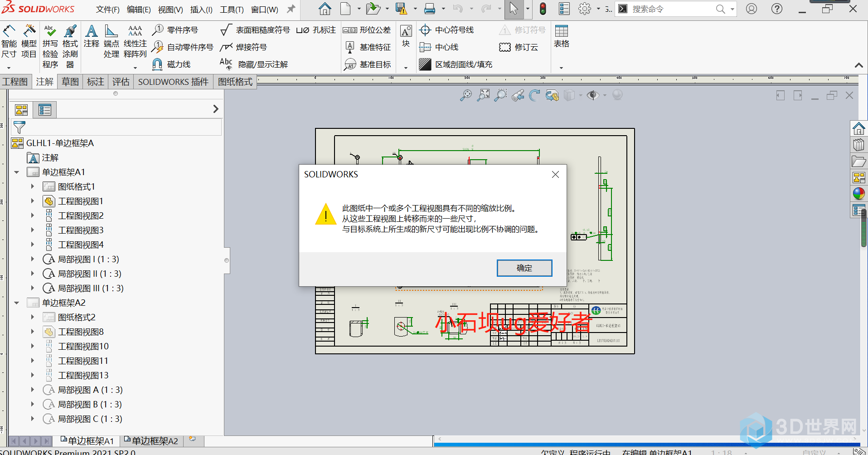Image resolution: width=868 pixels, height=455 pixels.
Task: Switch to the 评估 ribbon tab
Action: click(x=121, y=82)
